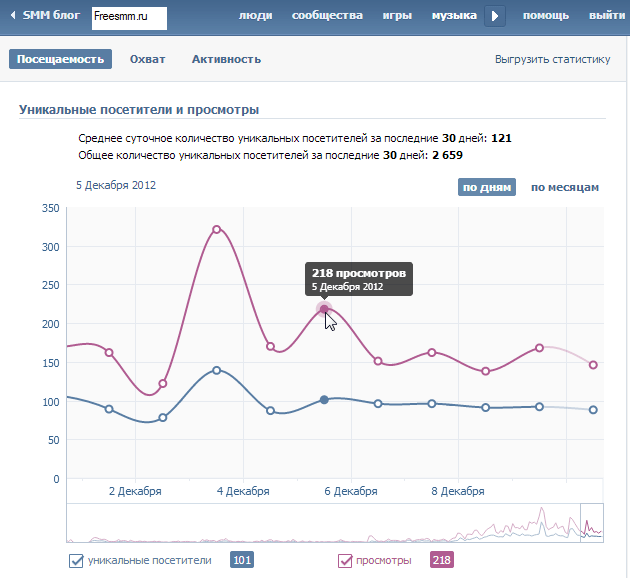Uncheck the уникальные посетители checkbox

[76, 561]
